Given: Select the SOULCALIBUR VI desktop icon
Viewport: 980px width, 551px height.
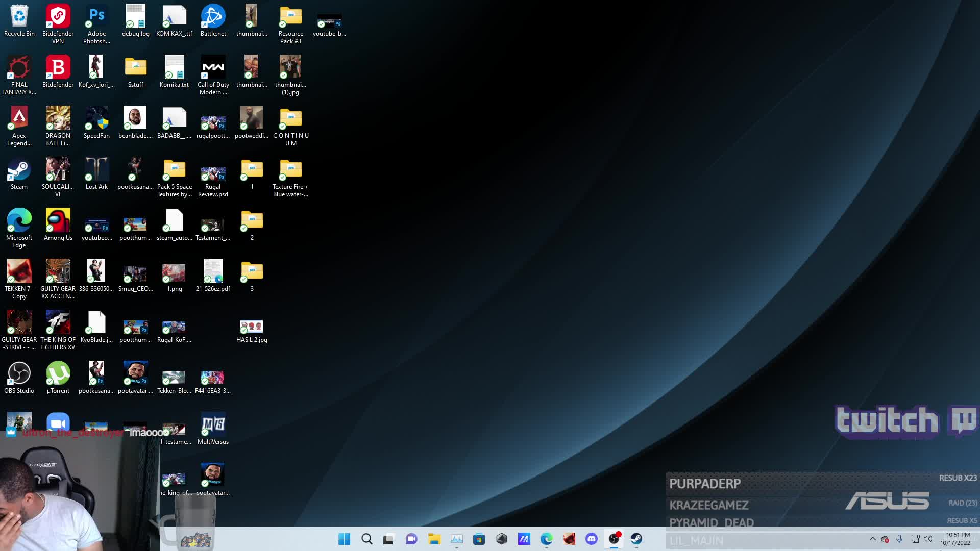Looking at the screenshot, I should click(x=58, y=178).
